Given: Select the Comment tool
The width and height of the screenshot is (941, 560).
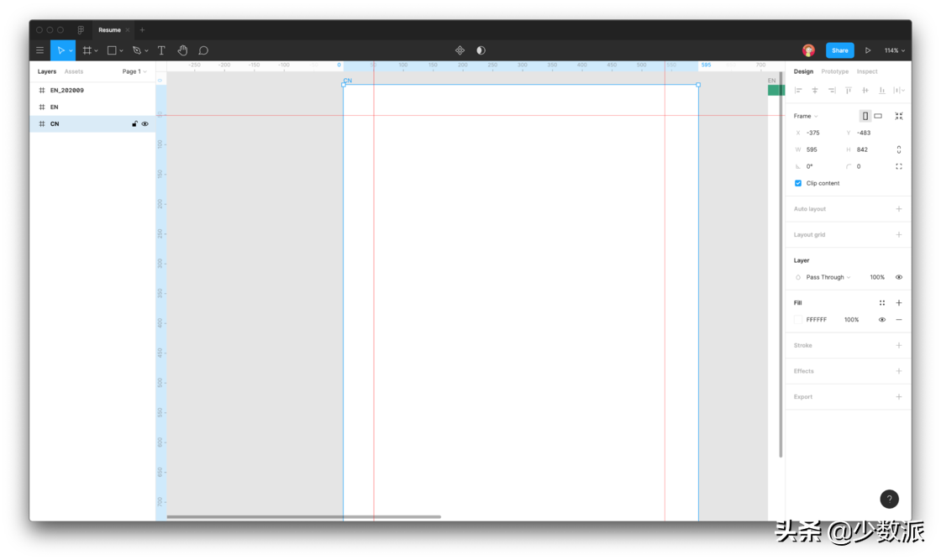Looking at the screenshot, I should [203, 50].
